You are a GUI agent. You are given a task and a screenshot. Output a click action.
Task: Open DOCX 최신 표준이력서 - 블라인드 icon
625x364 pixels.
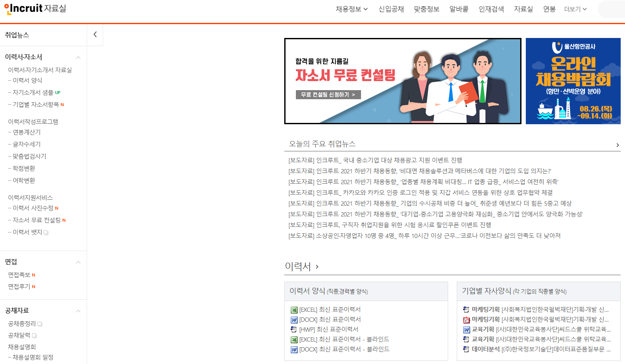pos(294,349)
